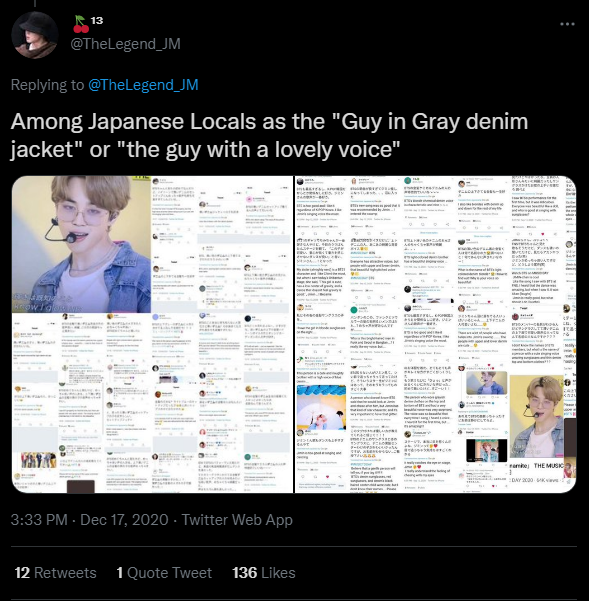Open TheLegend_JM profile avatar
Screen dimensions: 589x601
[34, 35]
